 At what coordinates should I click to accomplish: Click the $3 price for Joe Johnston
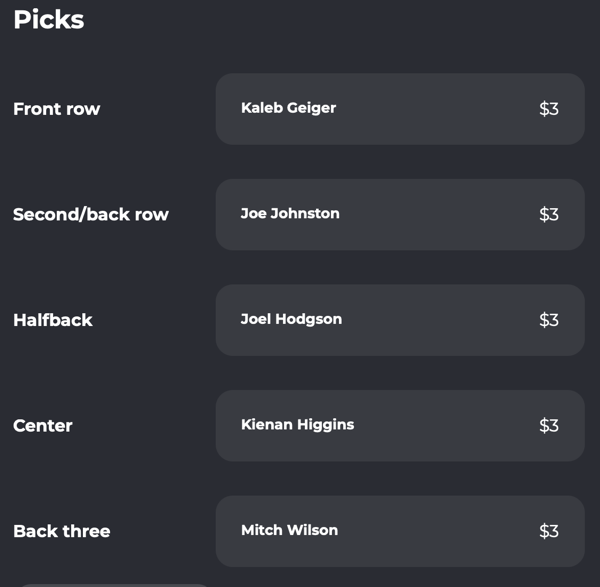coord(549,214)
